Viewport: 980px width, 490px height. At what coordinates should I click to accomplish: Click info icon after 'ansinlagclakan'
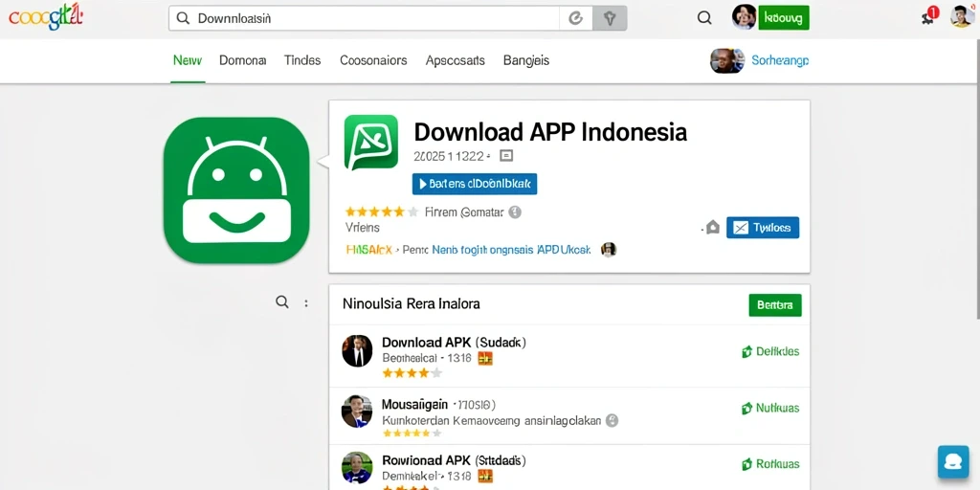612,421
